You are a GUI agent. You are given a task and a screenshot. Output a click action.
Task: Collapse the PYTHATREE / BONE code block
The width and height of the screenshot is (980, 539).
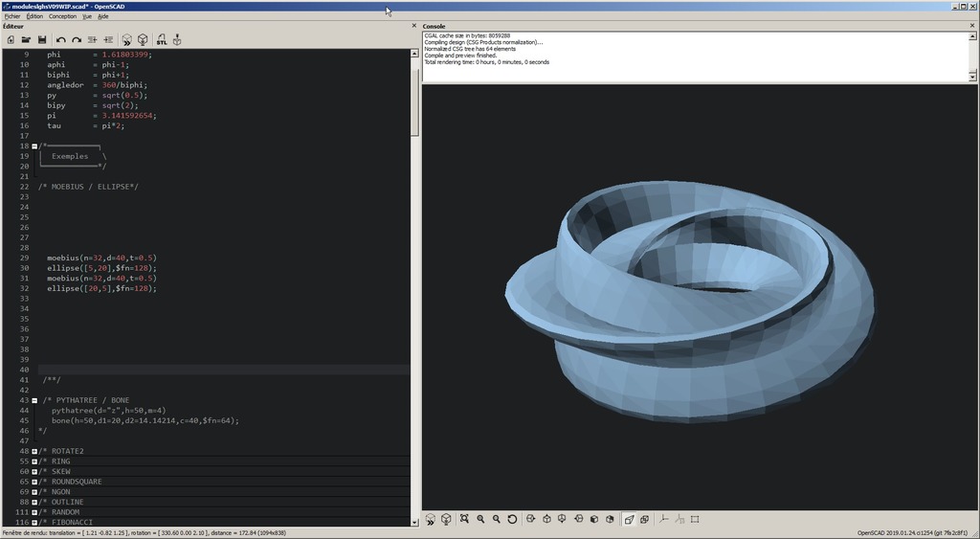click(34, 400)
